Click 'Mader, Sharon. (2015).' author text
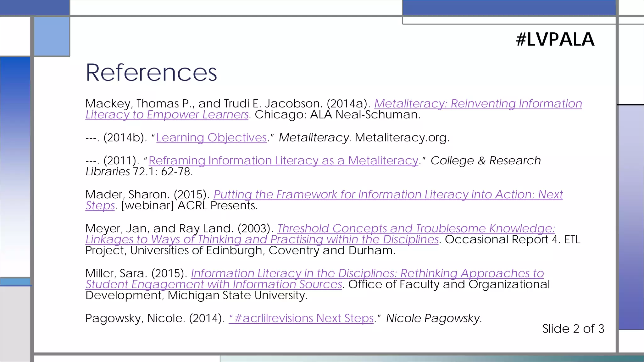Viewport: 644px width, 362px height. click(147, 194)
